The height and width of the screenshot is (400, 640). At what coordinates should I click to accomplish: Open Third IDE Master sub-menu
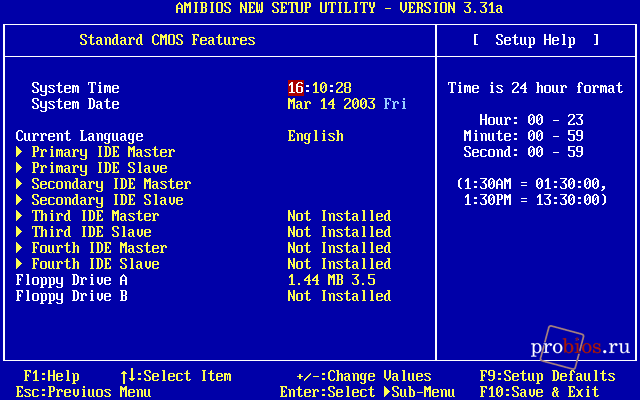pos(96,216)
